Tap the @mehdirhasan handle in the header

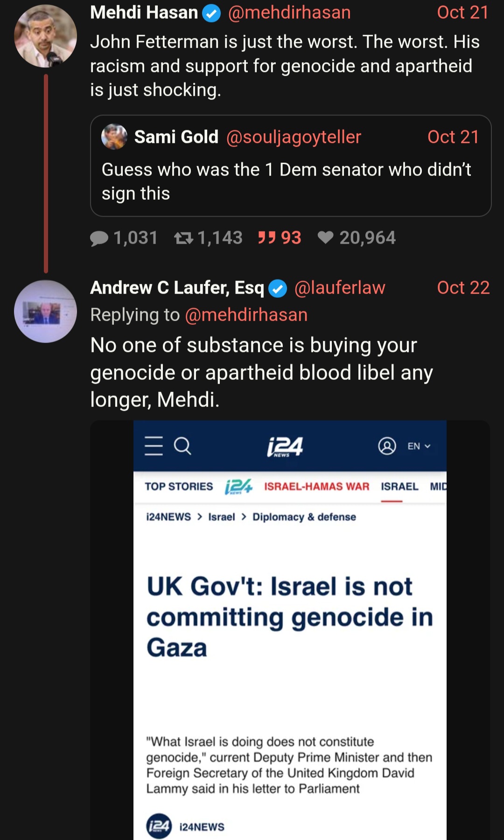click(x=289, y=13)
